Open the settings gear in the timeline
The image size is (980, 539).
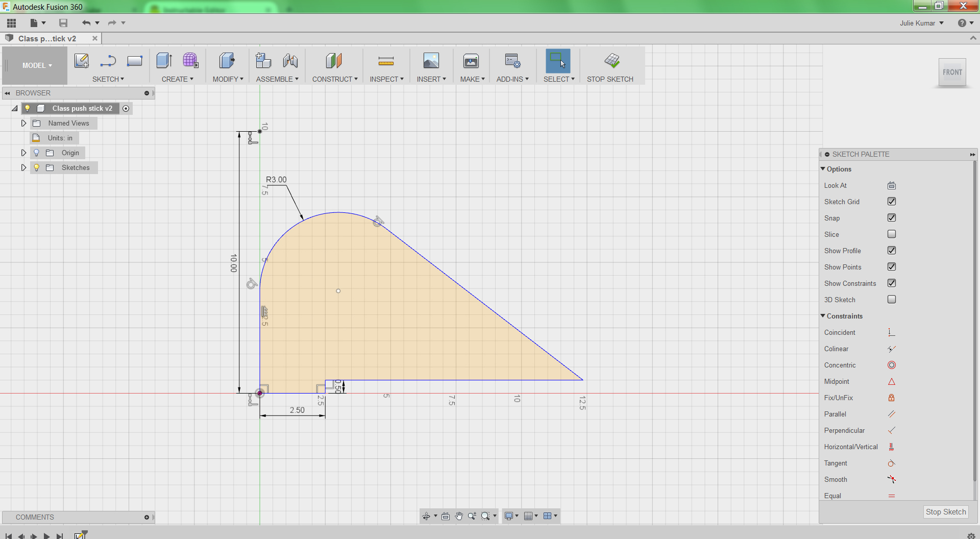[971, 535]
